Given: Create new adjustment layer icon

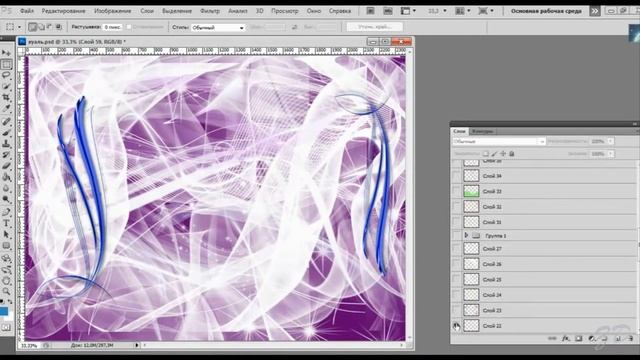Looking at the screenshot, I should [591, 338].
